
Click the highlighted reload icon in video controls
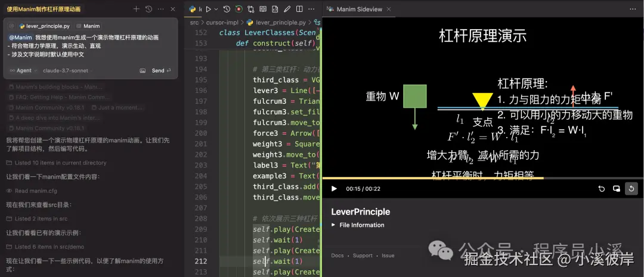(631, 189)
